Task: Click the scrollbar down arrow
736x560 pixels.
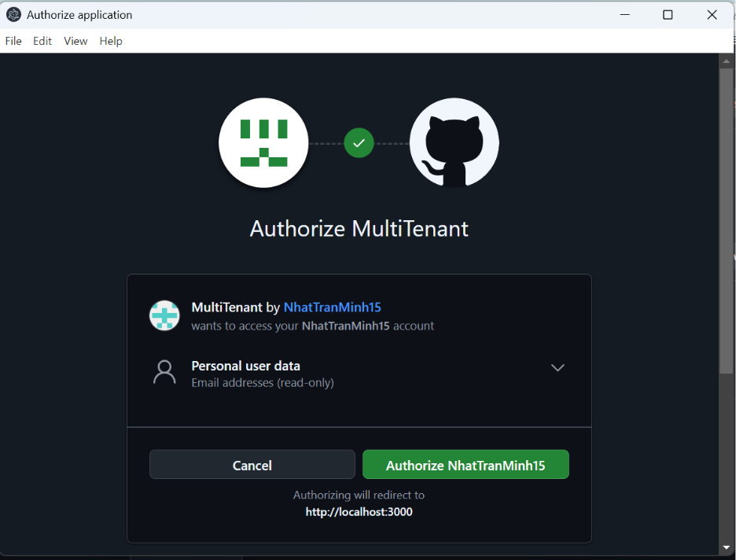Action: pos(727,548)
